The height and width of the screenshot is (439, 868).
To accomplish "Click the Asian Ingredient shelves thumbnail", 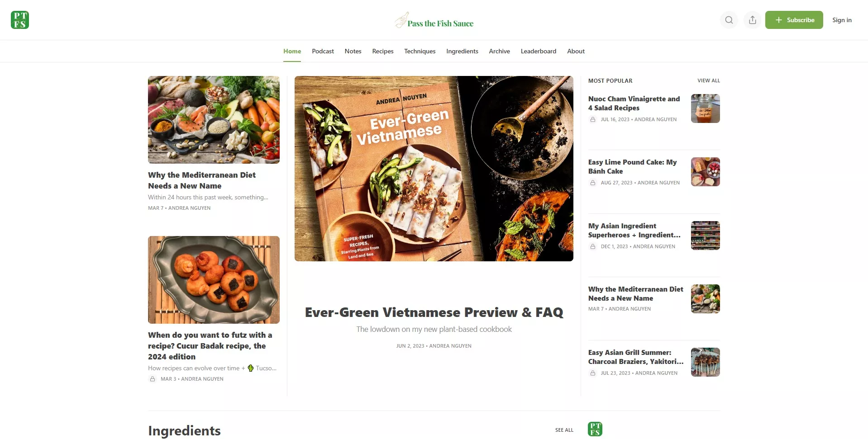I will click(x=706, y=236).
